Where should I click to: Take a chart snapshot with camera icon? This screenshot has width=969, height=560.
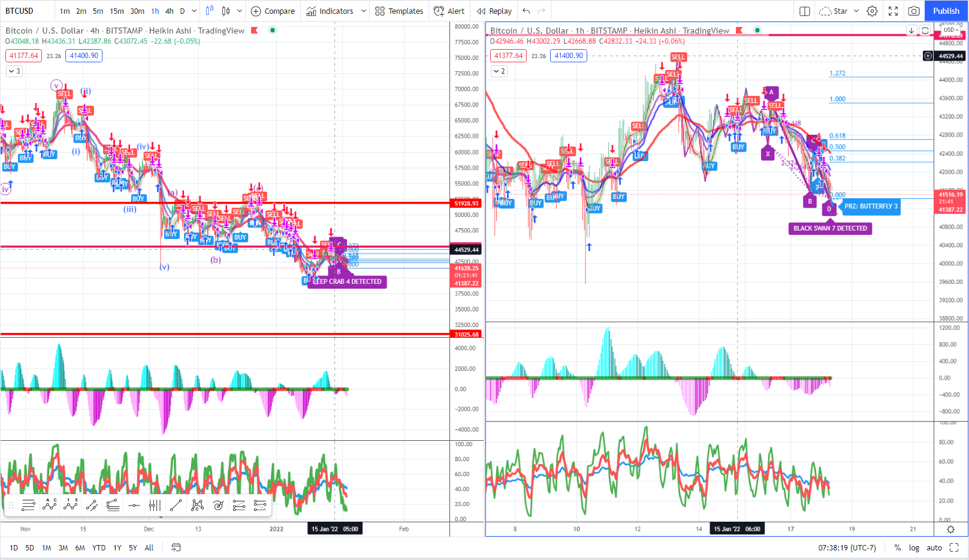[914, 11]
